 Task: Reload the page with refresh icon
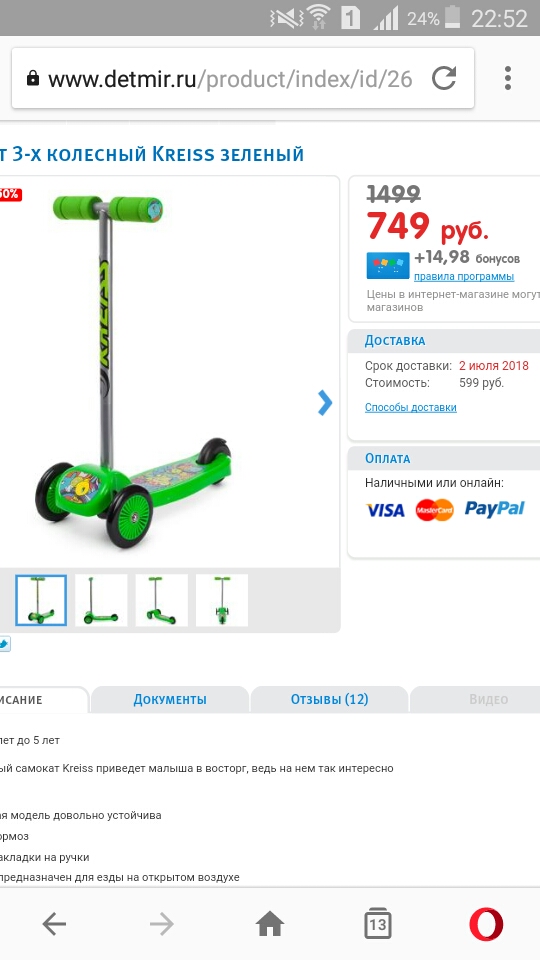pyautogui.click(x=444, y=78)
